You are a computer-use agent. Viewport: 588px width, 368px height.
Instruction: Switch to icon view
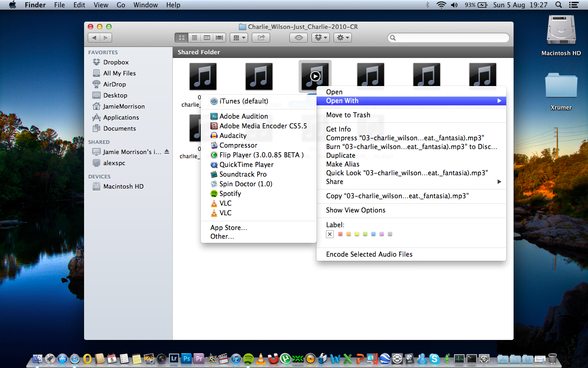pos(181,38)
